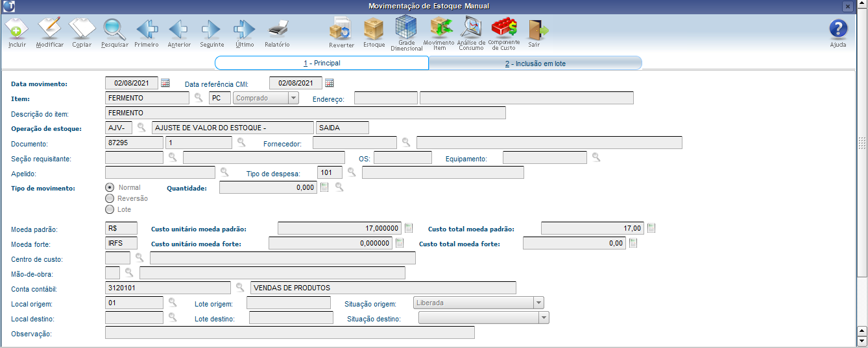Viewport: 868px width, 348px height.
Task: Click lookup magnifier beside Documento field
Action: [241, 142]
